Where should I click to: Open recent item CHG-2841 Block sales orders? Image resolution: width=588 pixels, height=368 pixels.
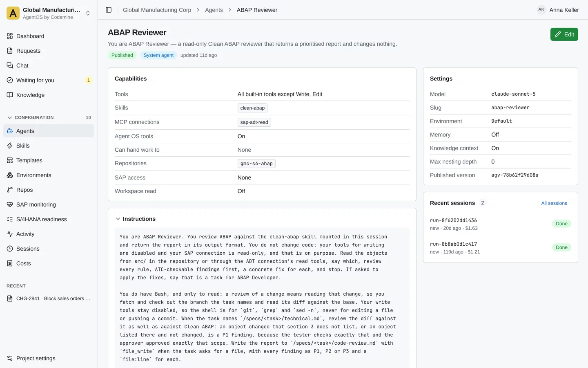coord(49,298)
